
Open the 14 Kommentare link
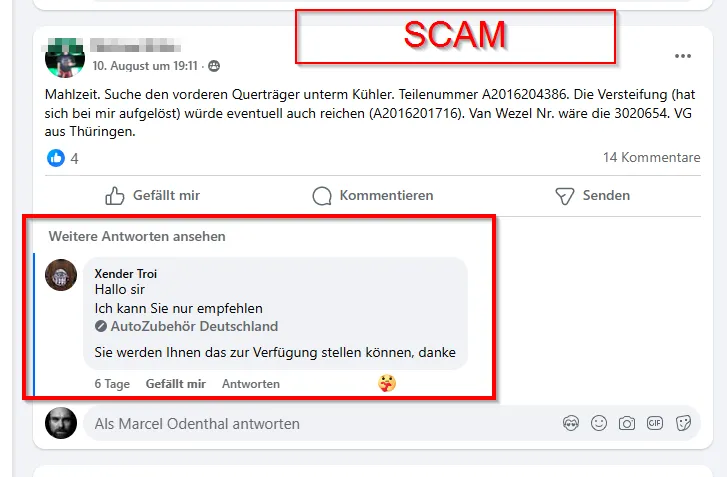[651, 158]
